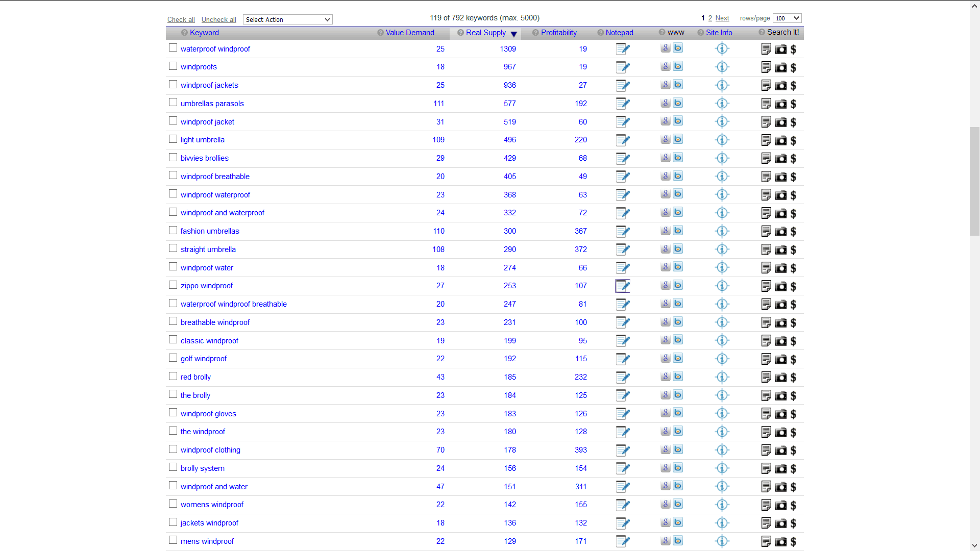Sort by Profitability column header
The height and width of the screenshot is (551, 980).
(559, 33)
